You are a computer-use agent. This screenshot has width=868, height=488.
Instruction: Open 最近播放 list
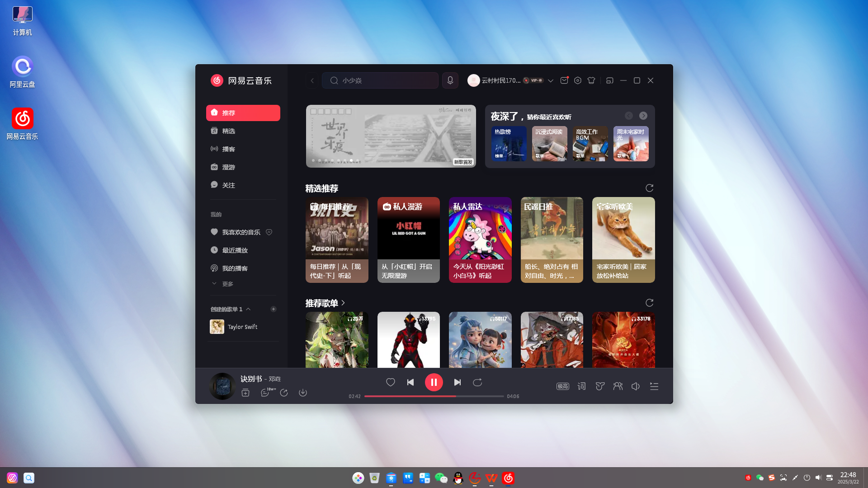pyautogui.click(x=243, y=250)
